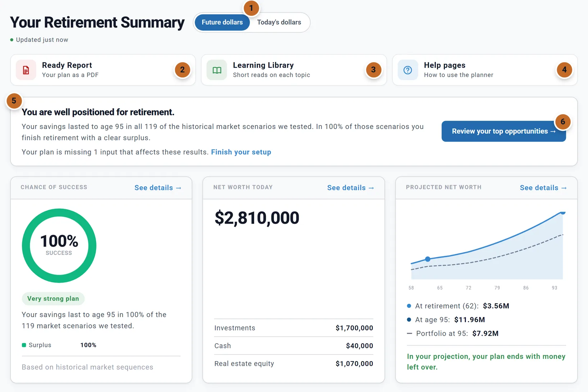
Task: Click the Very strong plan badge
Action: [53, 298]
